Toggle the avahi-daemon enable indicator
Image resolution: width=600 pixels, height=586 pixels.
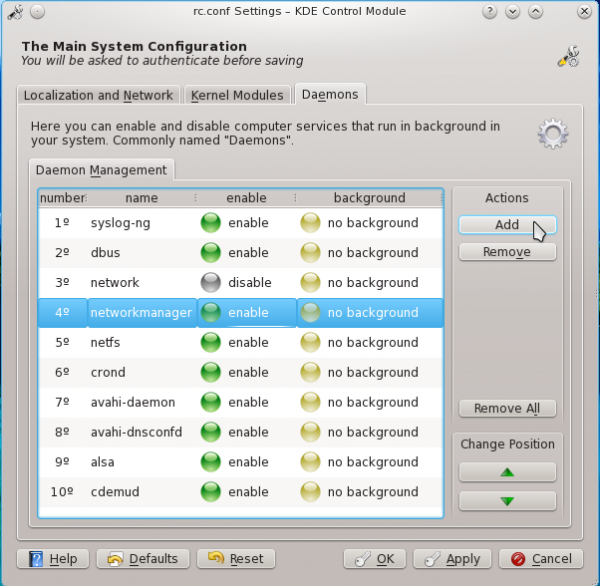click(210, 402)
